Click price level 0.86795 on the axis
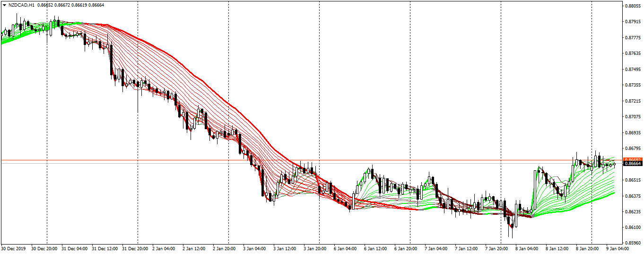The image size is (644, 254). click(x=633, y=149)
